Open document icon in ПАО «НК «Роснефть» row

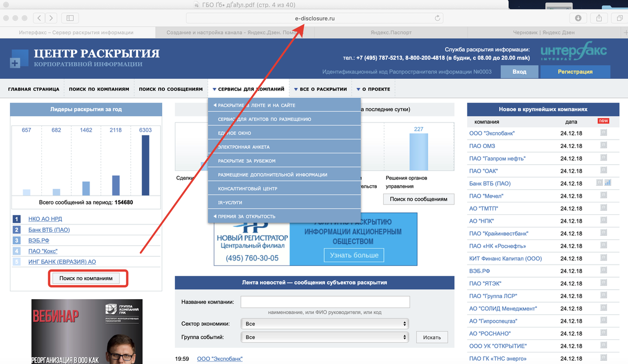[x=603, y=246]
